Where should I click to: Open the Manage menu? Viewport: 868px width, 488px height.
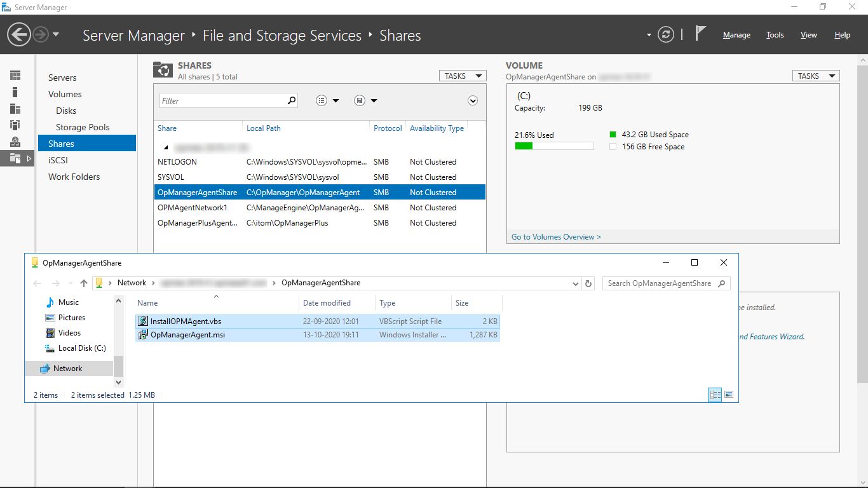coord(736,35)
